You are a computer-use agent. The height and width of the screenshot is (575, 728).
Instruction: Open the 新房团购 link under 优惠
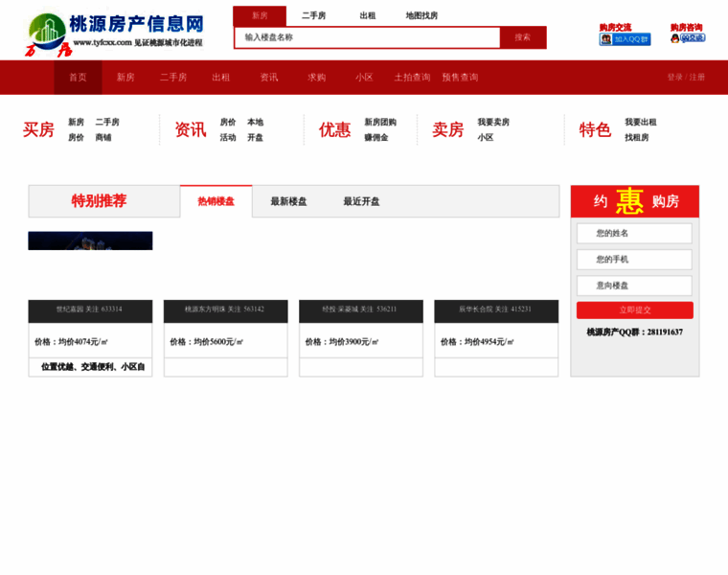379,123
